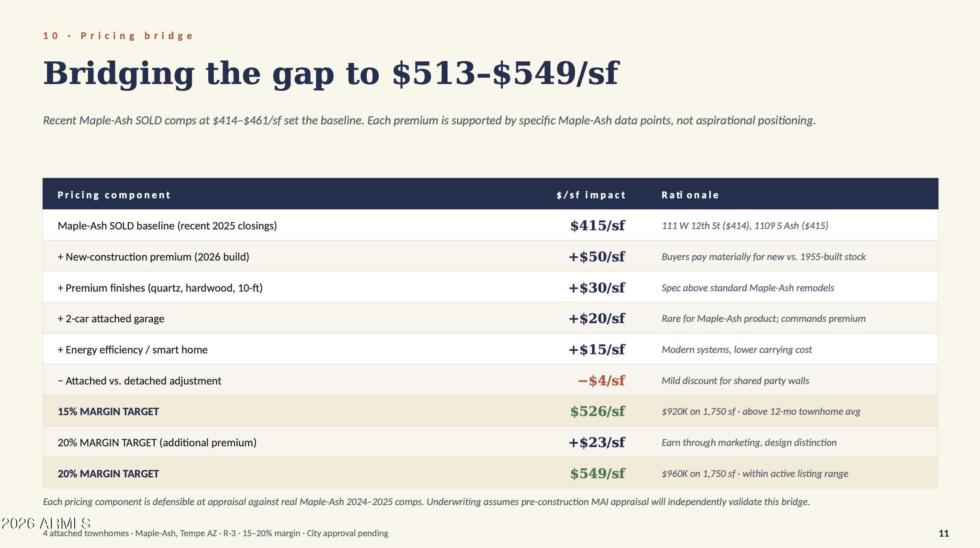Screen dimensions: 980x548
Task: Select the Energy efficiency / smart home row
Action: [490, 349]
